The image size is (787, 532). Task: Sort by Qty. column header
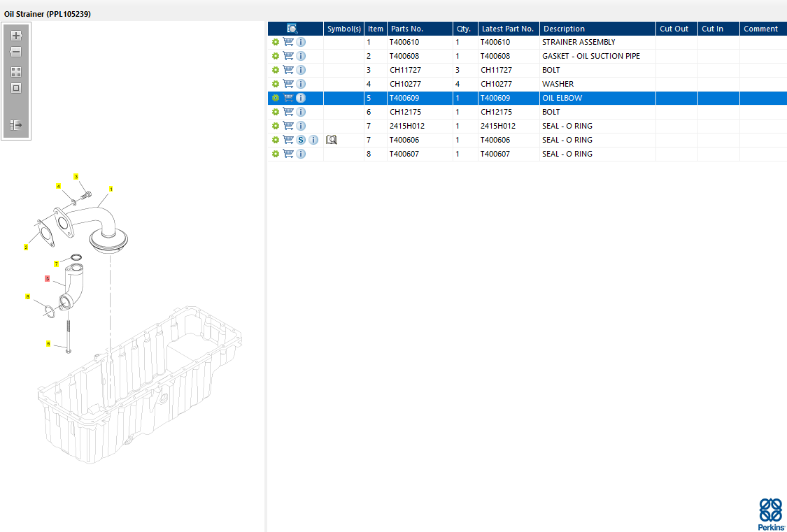(x=465, y=29)
